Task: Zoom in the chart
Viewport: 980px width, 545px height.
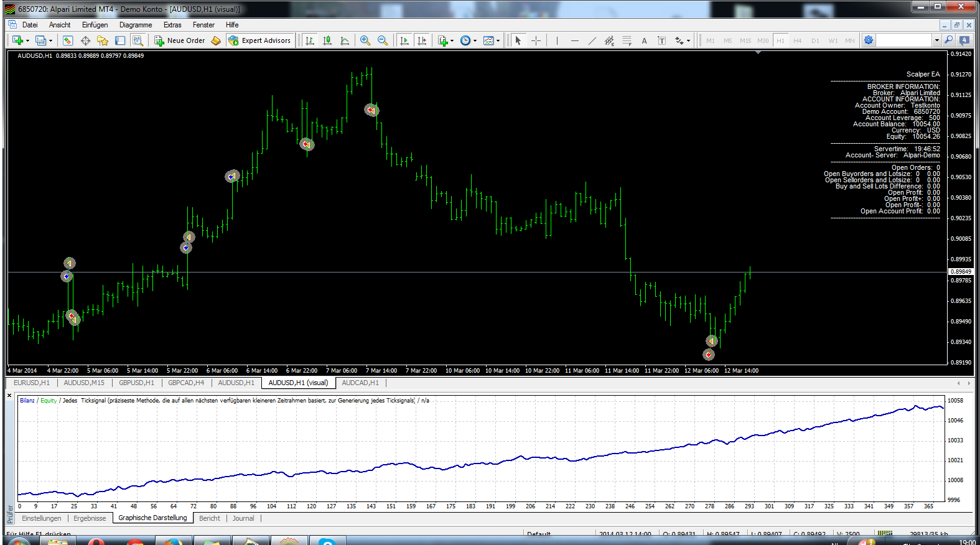Action: coord(365,40)
